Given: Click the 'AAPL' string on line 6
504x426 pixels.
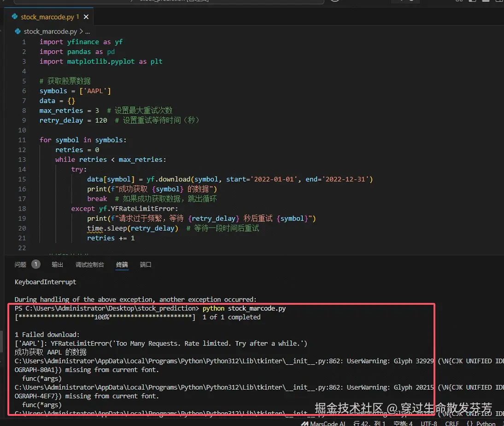Looking at the screenshot, I should tap(95, 91).
